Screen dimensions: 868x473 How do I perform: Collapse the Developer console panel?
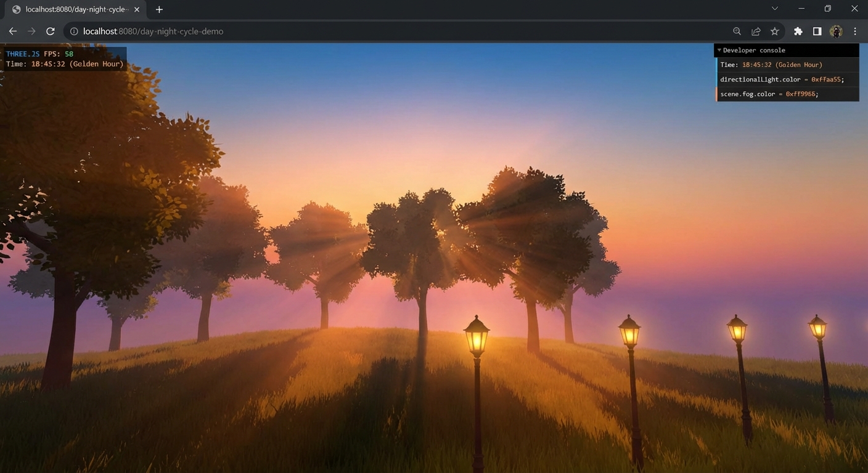tap(719, 51)
